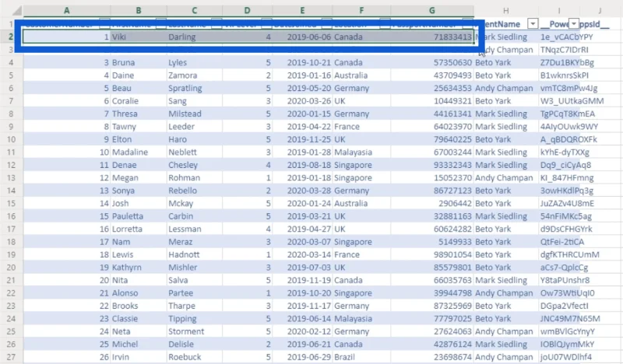Click the last name cell "Rebello"
This screenshot has height=364, width=623.
(194, 191)
